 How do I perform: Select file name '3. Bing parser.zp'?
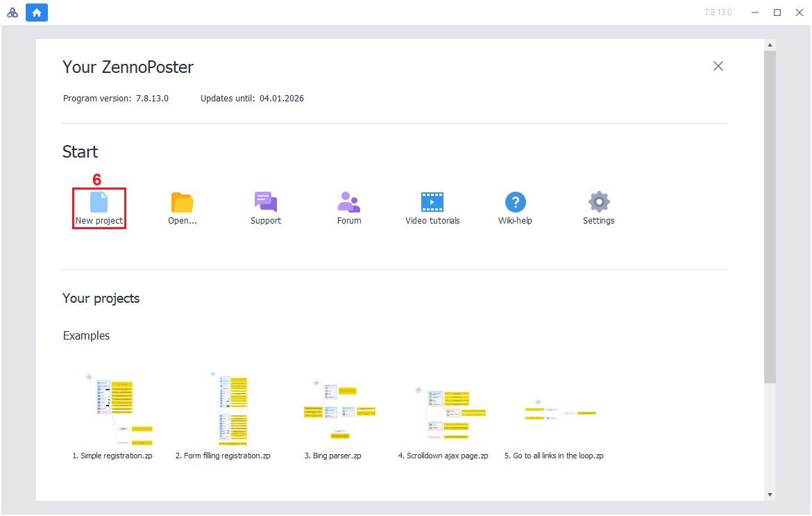[333, 456]
